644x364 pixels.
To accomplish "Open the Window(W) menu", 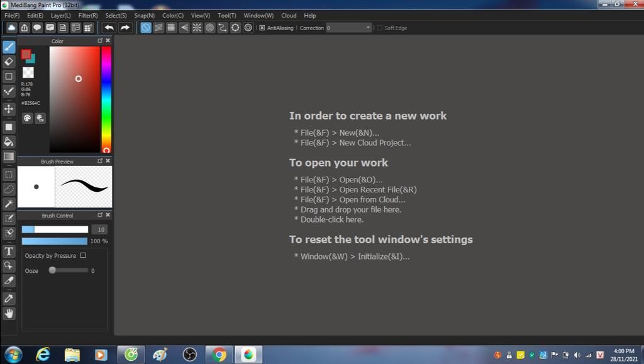I will click(x=258, y=15).
